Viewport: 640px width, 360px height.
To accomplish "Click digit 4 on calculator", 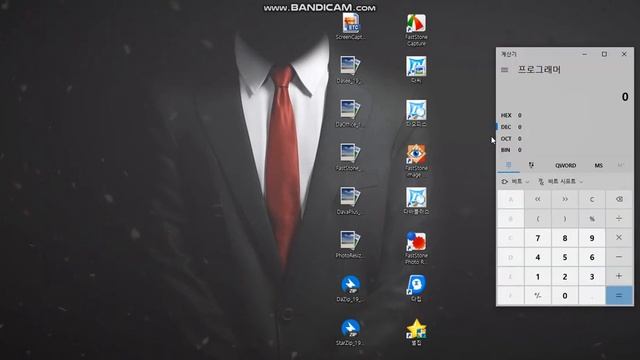I will 538,257.
